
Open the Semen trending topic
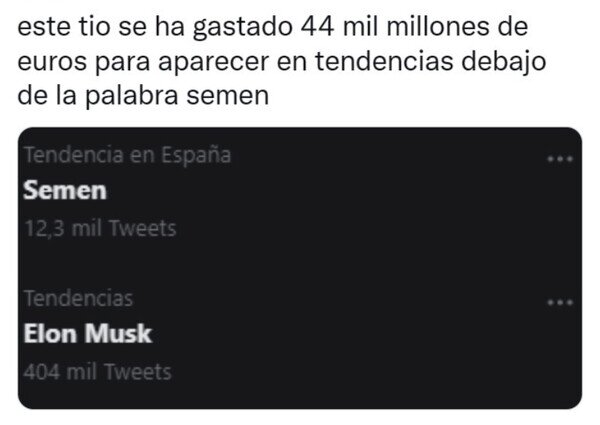point(64,190)
